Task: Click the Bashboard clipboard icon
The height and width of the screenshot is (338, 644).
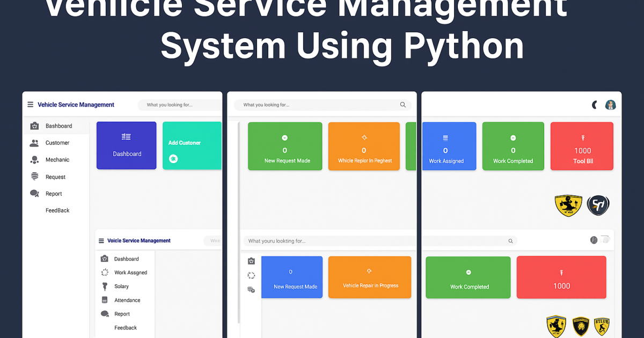Action: coord(33,126)
